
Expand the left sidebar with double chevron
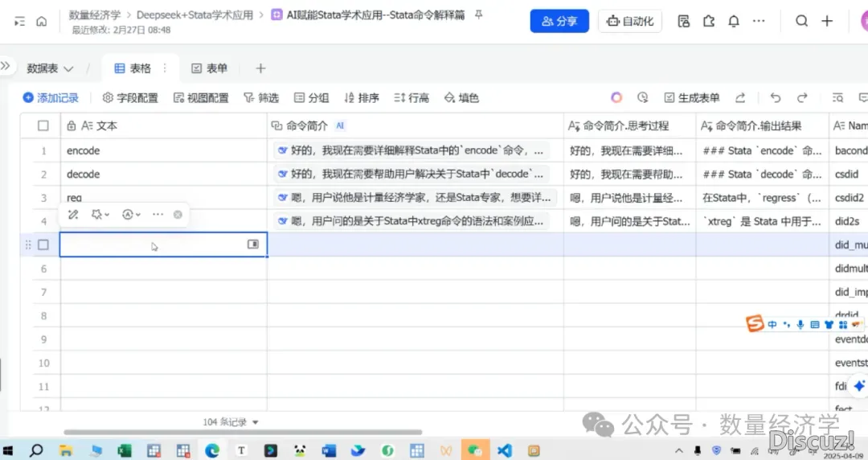tap(6, 67)
